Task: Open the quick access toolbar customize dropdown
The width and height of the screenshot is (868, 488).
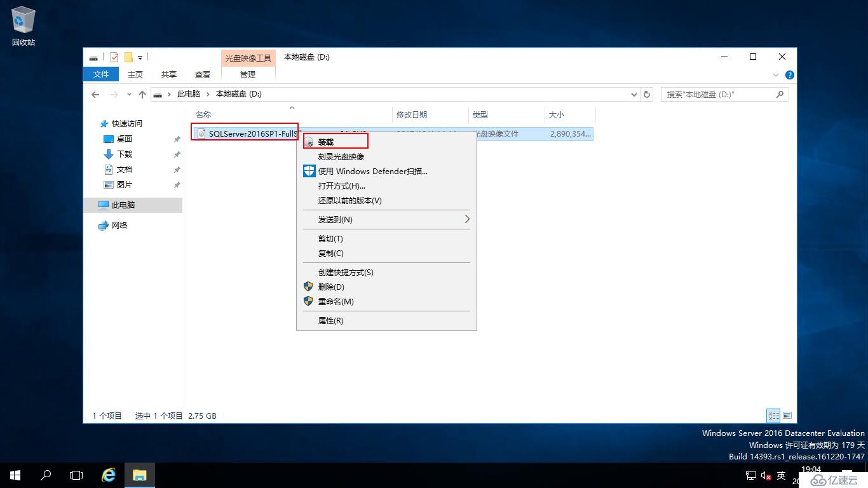Action: (x=140, y=58)
